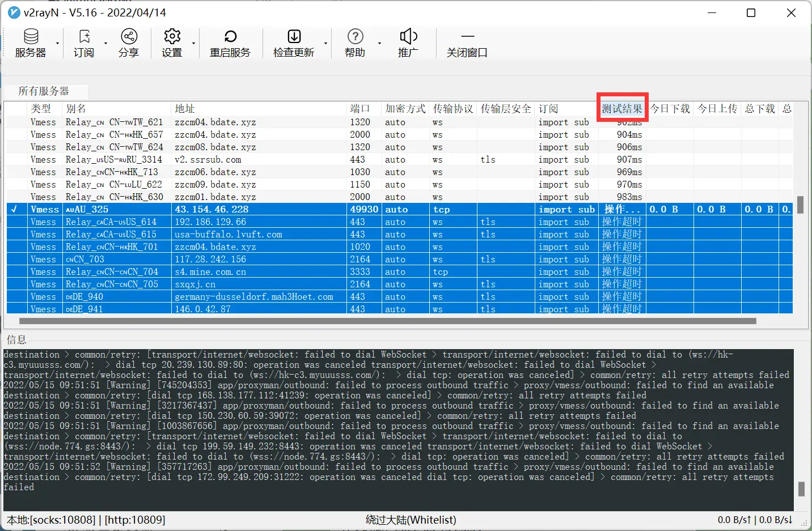
Task: Sort by the 今日上传 column header
Action: click(717, 109)
